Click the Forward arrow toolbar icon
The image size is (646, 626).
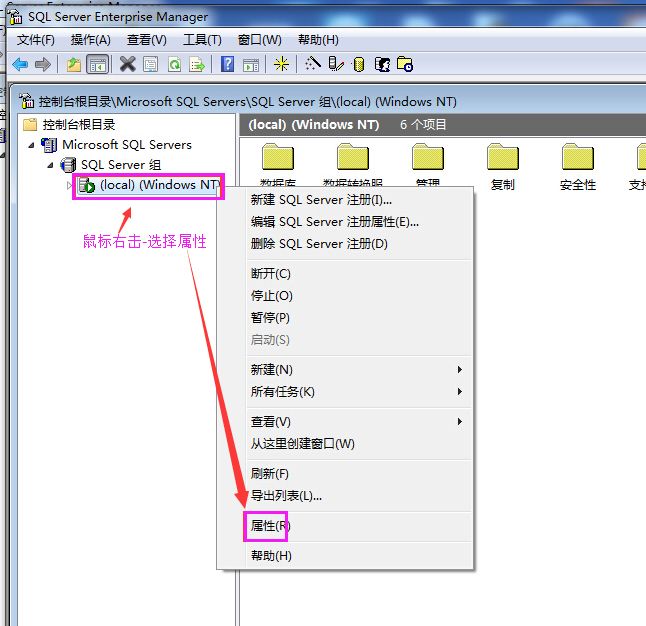[43, 64]
